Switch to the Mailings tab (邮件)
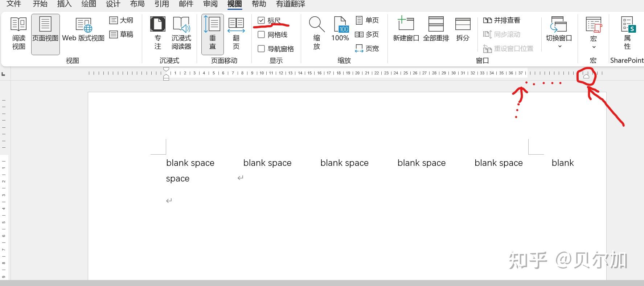644x286 pixels. point(186,4)
